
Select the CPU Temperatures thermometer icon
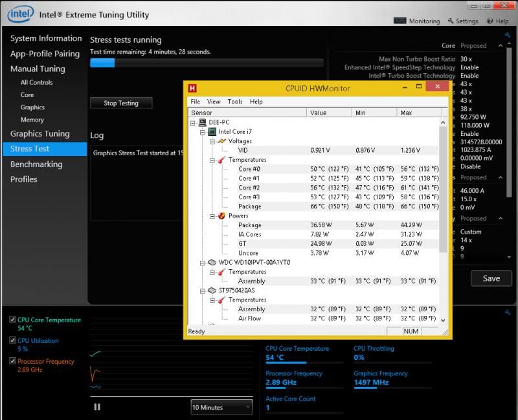pos(221,160)
